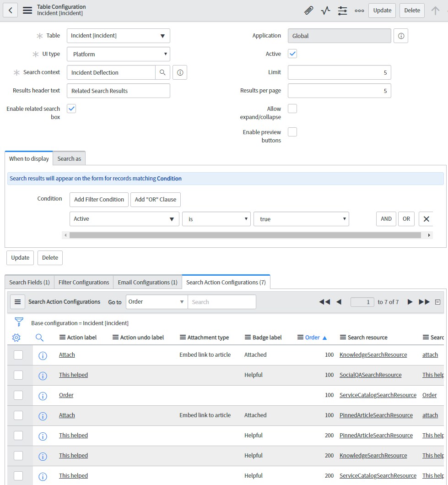
Task: Open the UI type dropdown
Action: coord(118,54)
